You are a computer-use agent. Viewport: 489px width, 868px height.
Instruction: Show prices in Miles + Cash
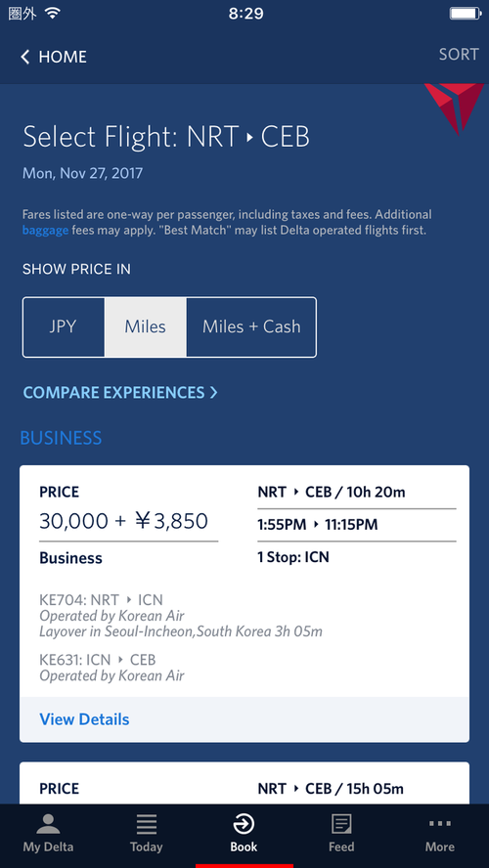[251, 326]
